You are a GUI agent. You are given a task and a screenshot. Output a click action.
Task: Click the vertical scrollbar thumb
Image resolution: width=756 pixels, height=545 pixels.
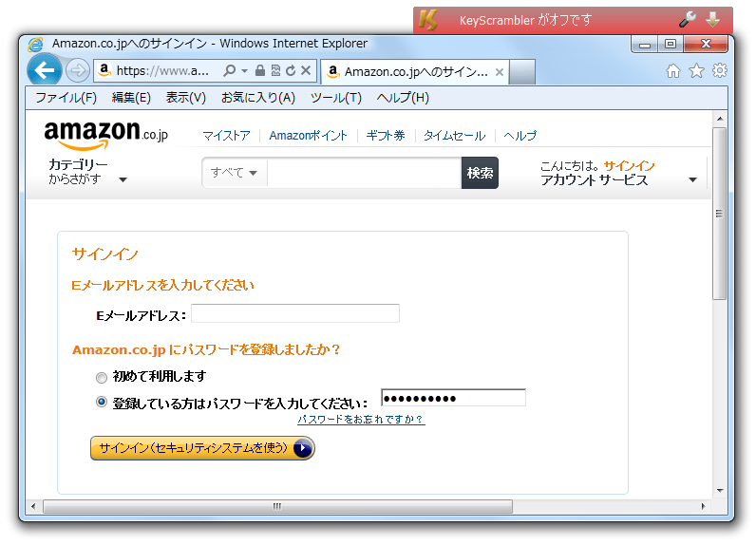pyautogui.click(x=719, y=214)
